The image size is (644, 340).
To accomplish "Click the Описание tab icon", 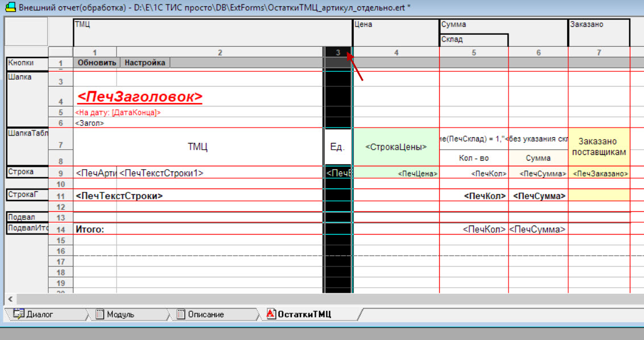I will pos(181,314).
